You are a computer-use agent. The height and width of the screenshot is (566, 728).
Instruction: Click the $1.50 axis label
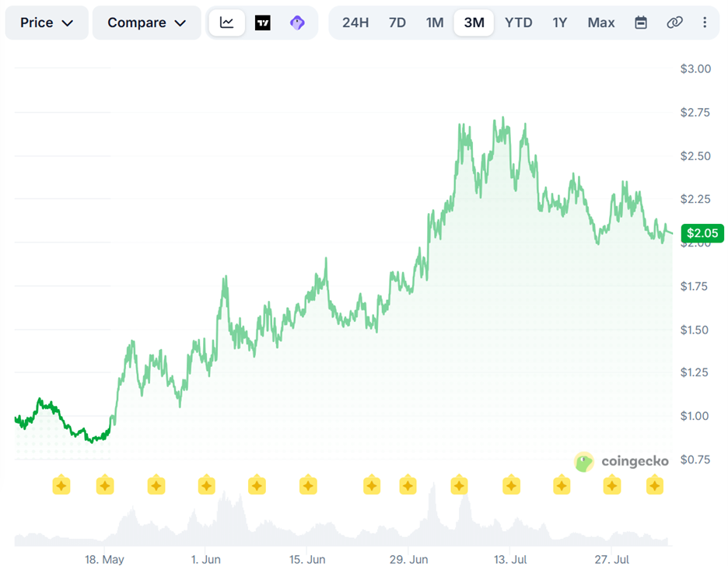[694, 330]
